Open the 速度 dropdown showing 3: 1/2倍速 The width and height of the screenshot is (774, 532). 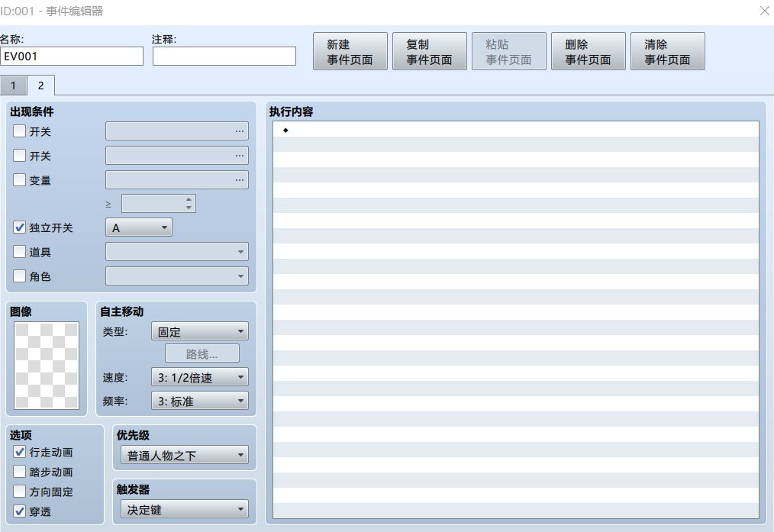pyautogui.click(x=199, y=378)
